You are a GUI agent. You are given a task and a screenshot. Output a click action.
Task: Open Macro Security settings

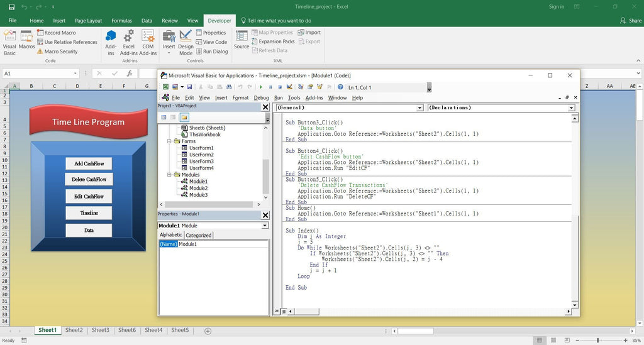[57, 52]
